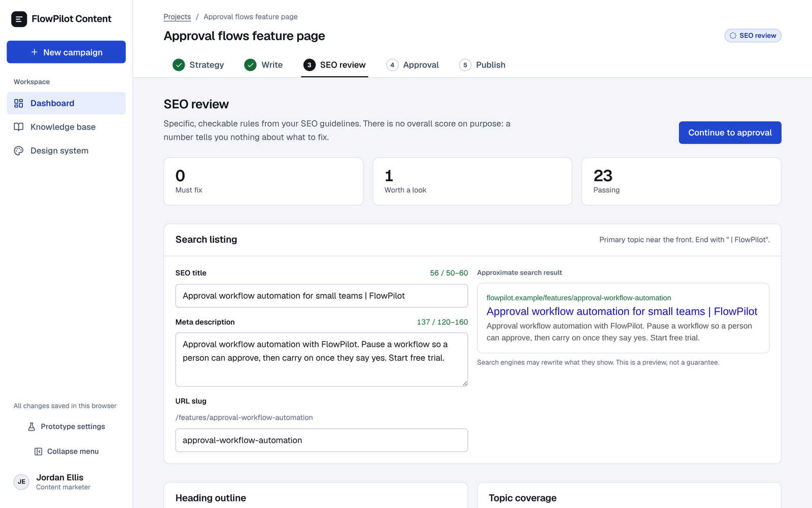Click the Design system palette icon
This screenshot has width=812, height=508.
[19, 151]
